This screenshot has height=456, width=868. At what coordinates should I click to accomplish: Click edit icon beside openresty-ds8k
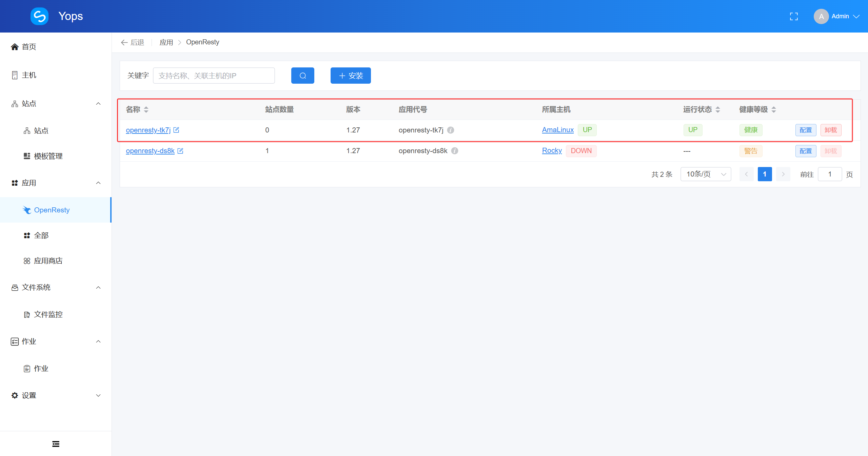click(180, 151)
